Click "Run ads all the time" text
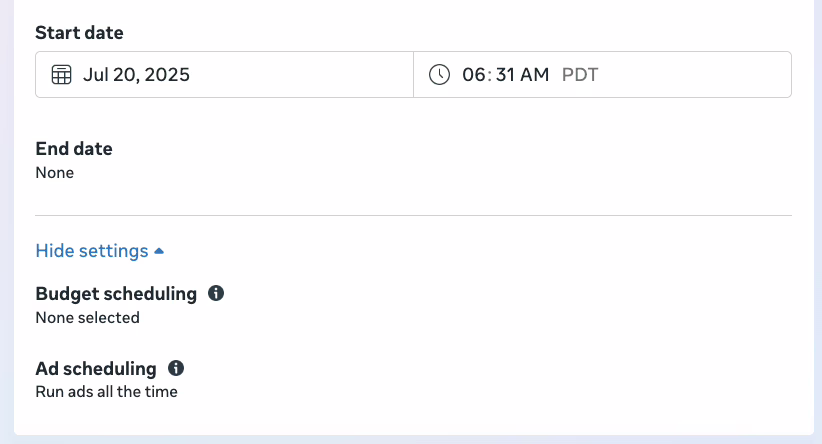This screenshot has height=444, width=822. pyautogui.click(x=106, y=392)
